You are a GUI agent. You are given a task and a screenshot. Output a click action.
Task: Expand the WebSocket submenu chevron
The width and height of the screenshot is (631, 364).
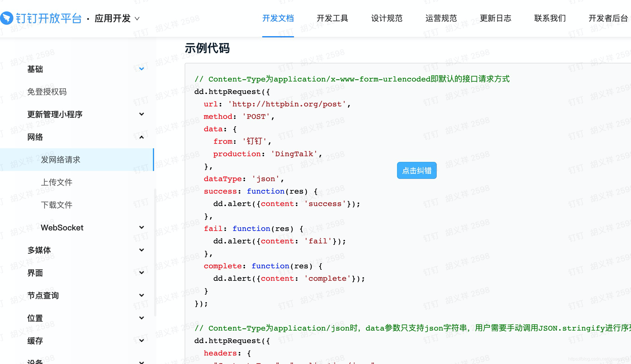(x=142, y=227)
